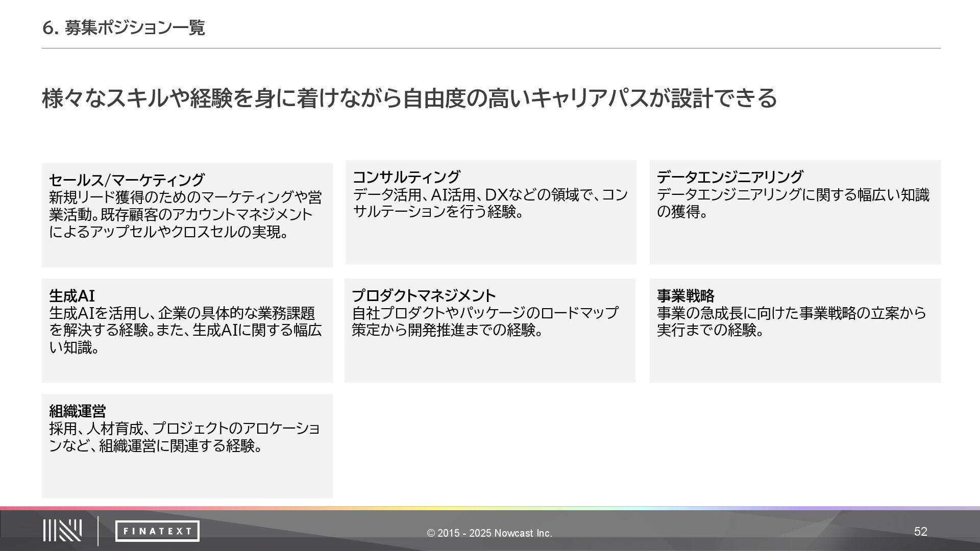The image size is (980, 551).
Task: Click the generative AI description paragraph
Action: point(185,330)
